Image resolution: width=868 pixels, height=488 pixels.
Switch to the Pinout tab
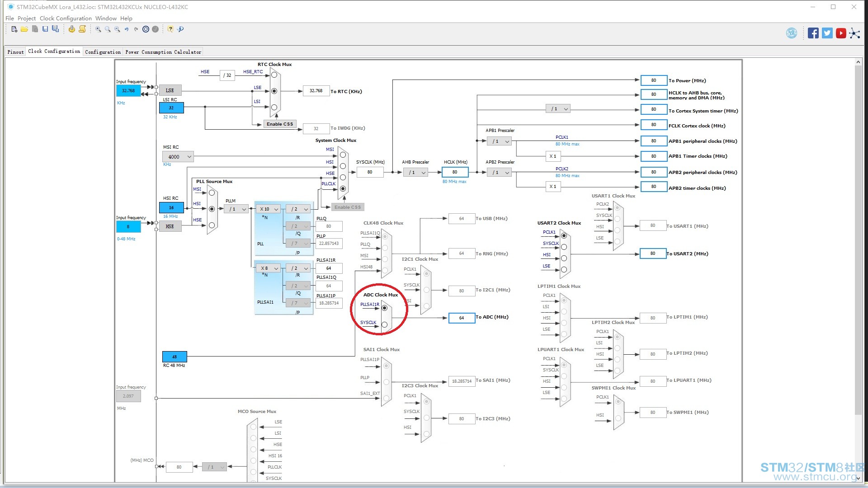(x=15, y=52)
